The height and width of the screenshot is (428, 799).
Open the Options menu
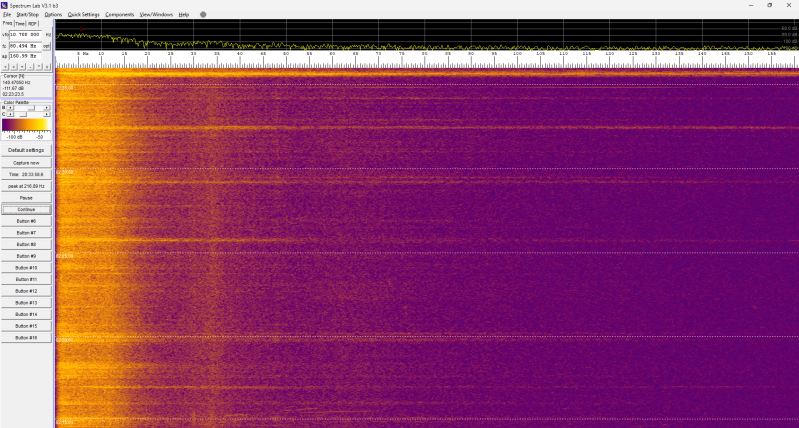pos(54,15)
